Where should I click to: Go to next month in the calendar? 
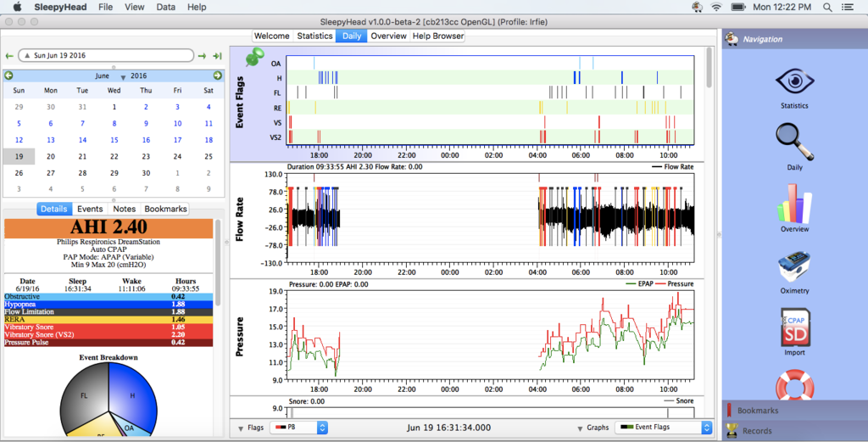[x=218, y=76]
